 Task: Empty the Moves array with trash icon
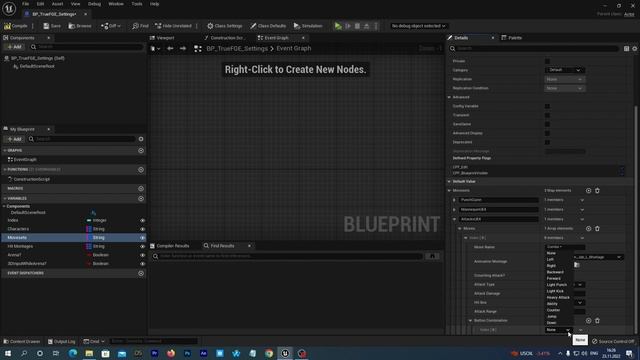click(x=597, y=229)
